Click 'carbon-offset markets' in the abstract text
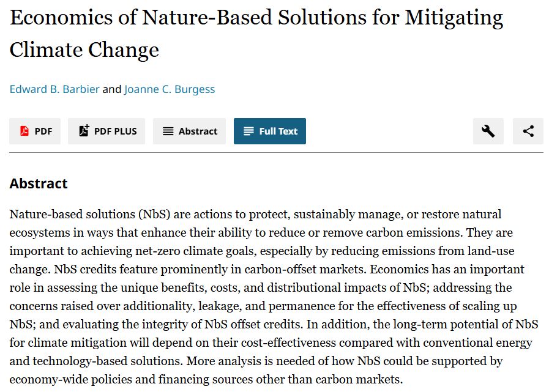 coord(305,269)
